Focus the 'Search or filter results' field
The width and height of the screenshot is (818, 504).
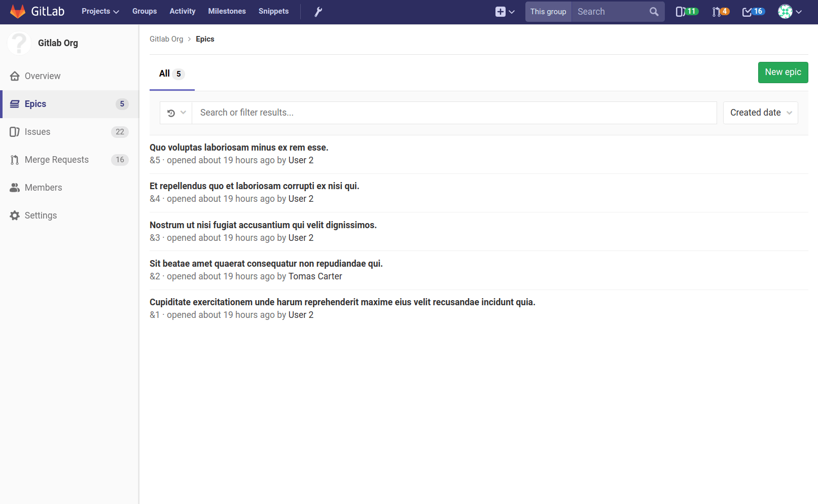[x=454, y=113]
